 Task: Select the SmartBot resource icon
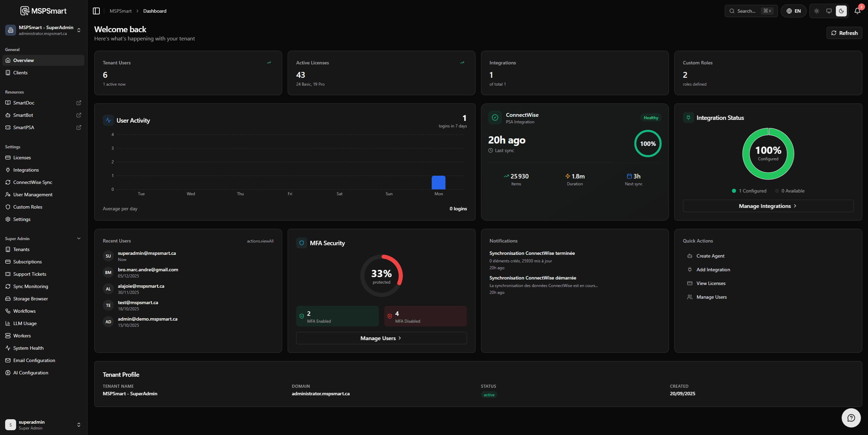[x=8, y=115]
